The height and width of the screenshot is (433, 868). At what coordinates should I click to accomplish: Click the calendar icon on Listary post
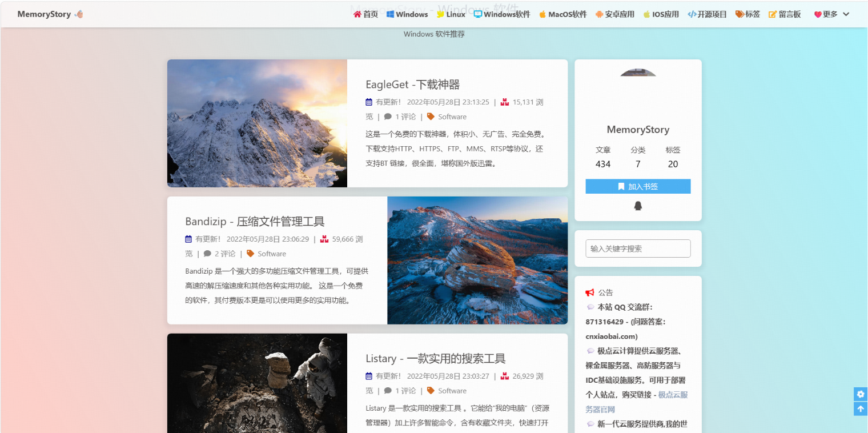pyautogui.click(x=369, y=376)
